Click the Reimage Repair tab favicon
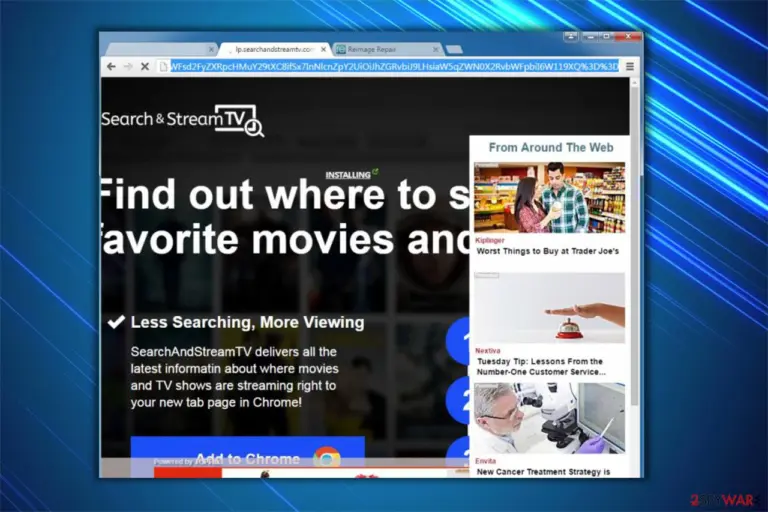The height and width of the screenshot is (512, 768). click(340, 49)
